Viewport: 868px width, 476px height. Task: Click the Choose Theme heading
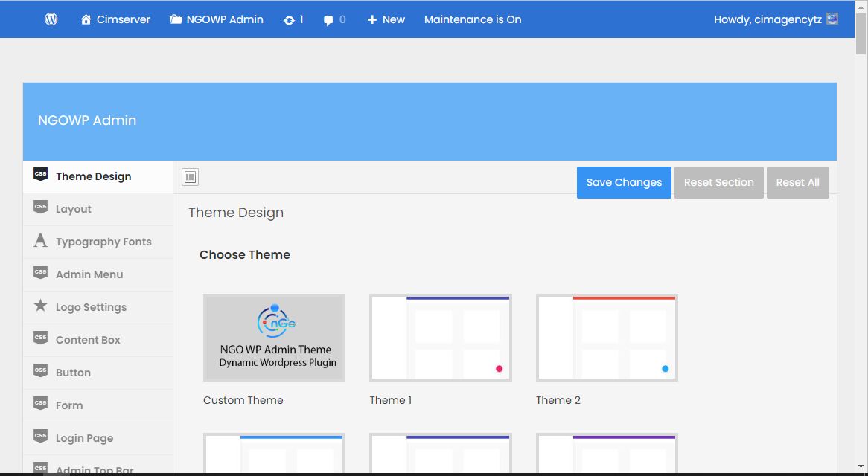[x=245, y=255]
